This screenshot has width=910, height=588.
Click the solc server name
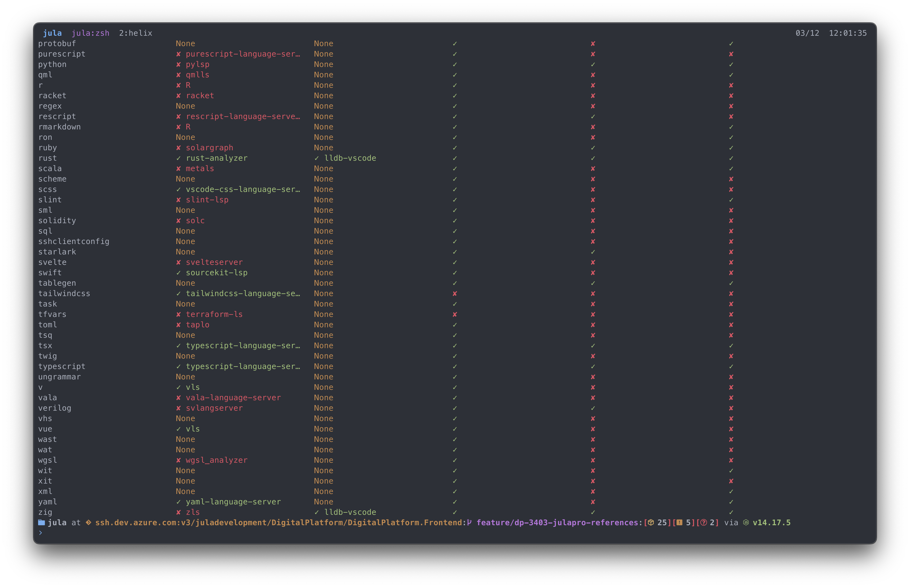coord(195,221)
